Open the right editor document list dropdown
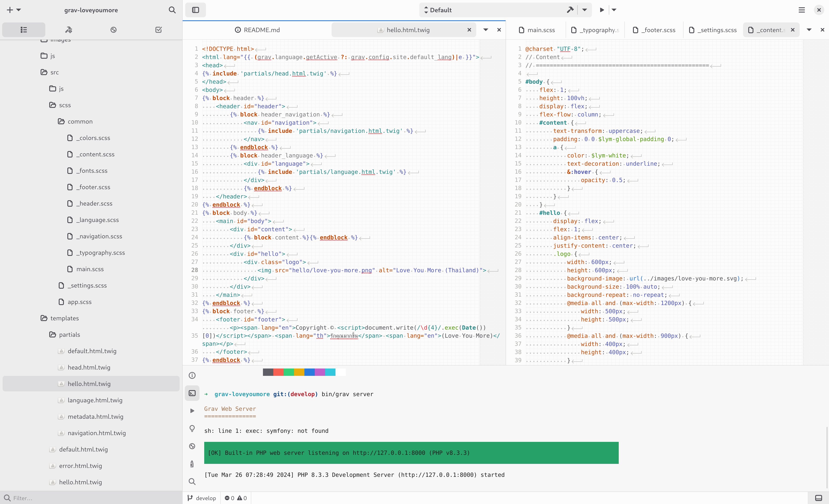Screen dimensions: 829x504 (809, 30)
